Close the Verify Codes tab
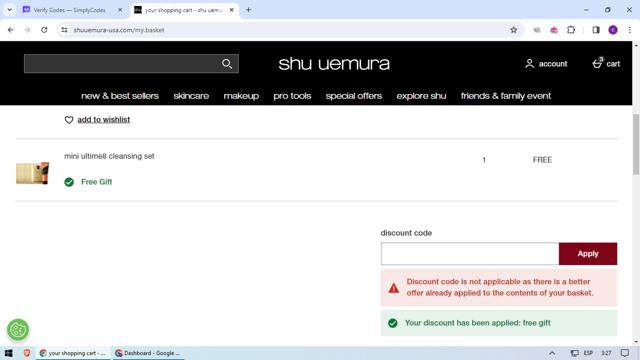This screenshot has height=360, width=640. pyautogui.click(x=120, y=10)
